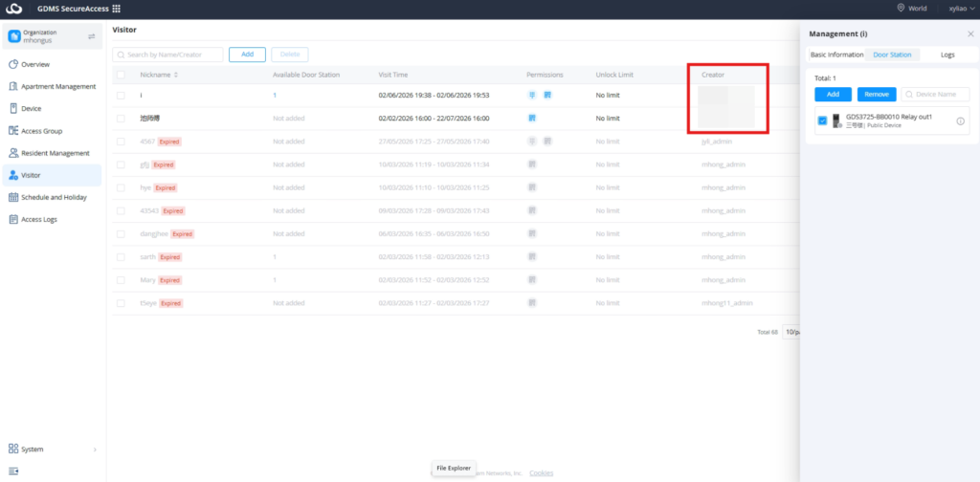Click door station count 1 for sarth
980x482 pixels.
pos(275,257)
